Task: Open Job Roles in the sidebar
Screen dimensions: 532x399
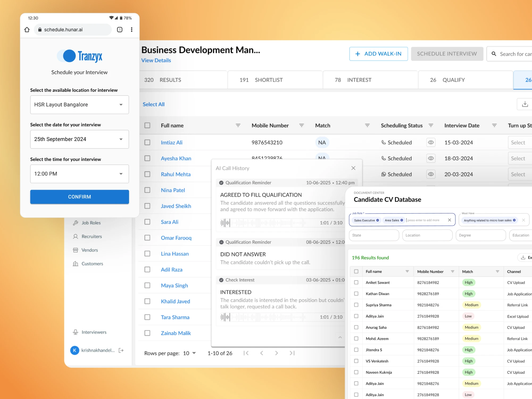Action: click(x=87, y=223)
